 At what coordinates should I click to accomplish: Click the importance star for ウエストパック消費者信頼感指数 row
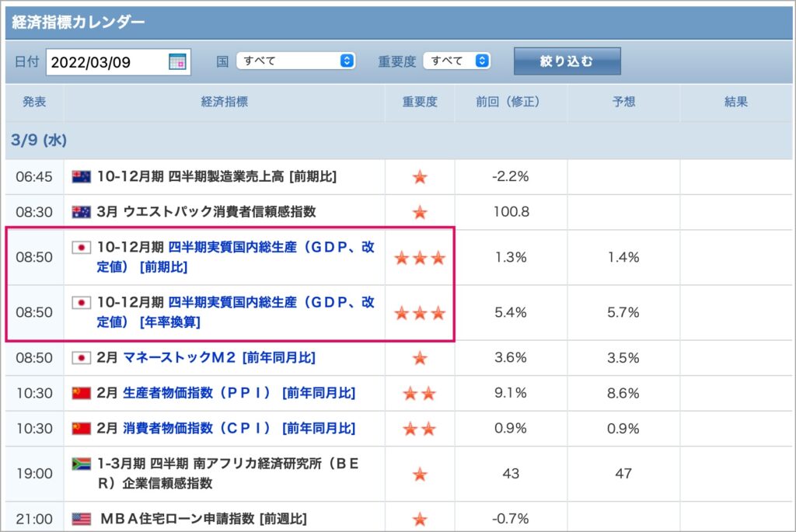[420, 212]
